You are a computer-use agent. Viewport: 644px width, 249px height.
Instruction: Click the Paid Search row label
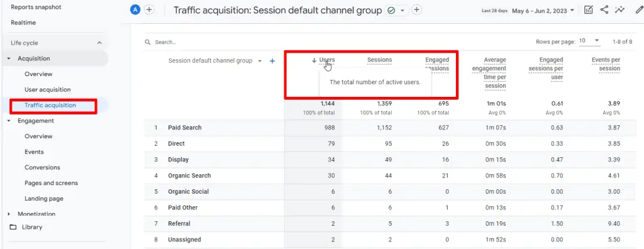[x=185, y=128]
